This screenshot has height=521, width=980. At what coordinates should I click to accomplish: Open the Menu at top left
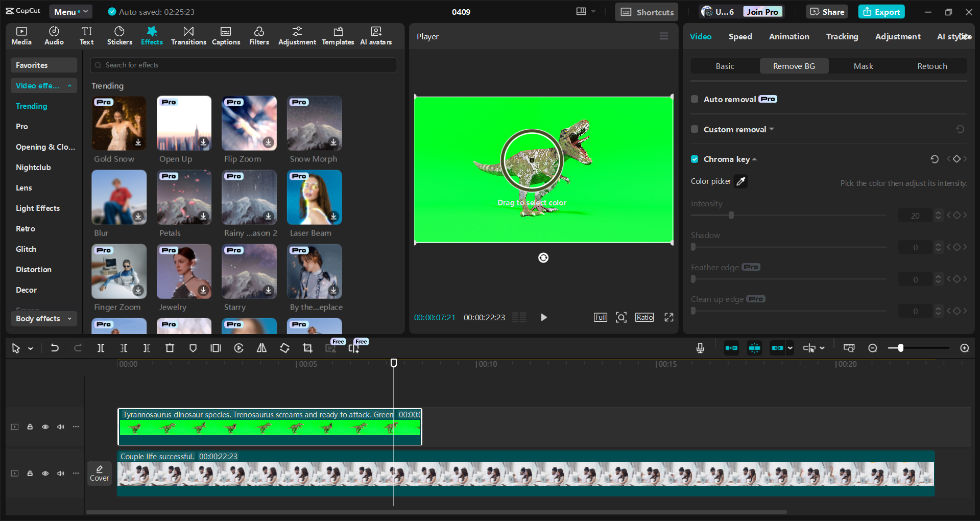tap(70, 11)
